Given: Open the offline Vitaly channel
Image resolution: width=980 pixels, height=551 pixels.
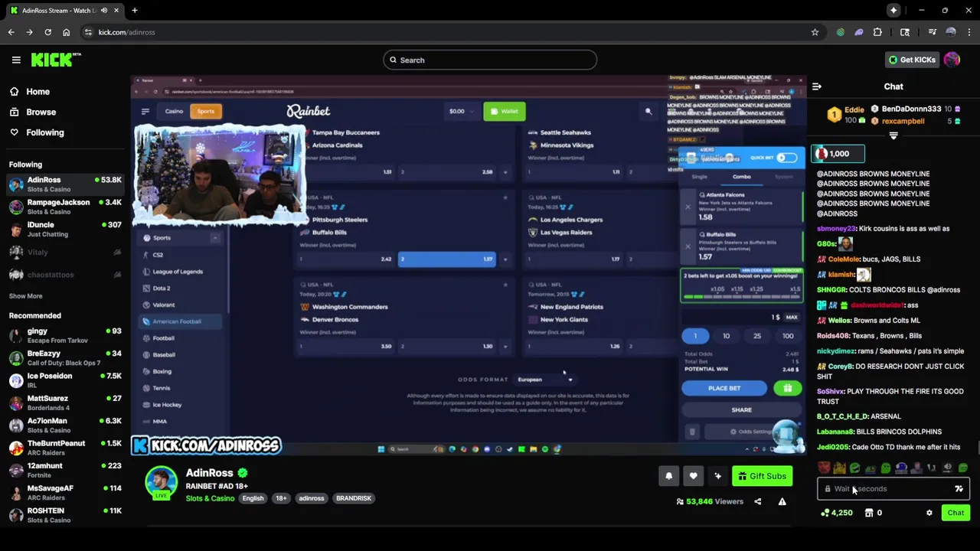Looking at the screenshot, I should click(65, 252).
